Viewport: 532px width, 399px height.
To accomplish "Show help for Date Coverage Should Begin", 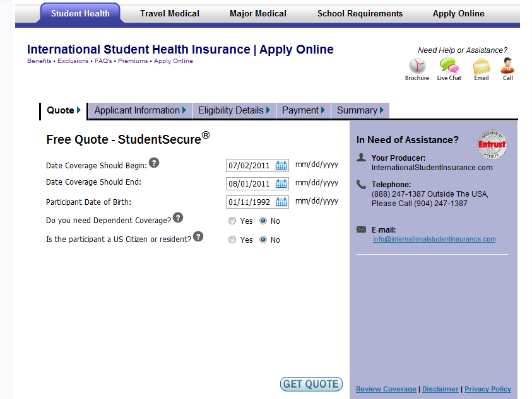I will tap(154, 163).
